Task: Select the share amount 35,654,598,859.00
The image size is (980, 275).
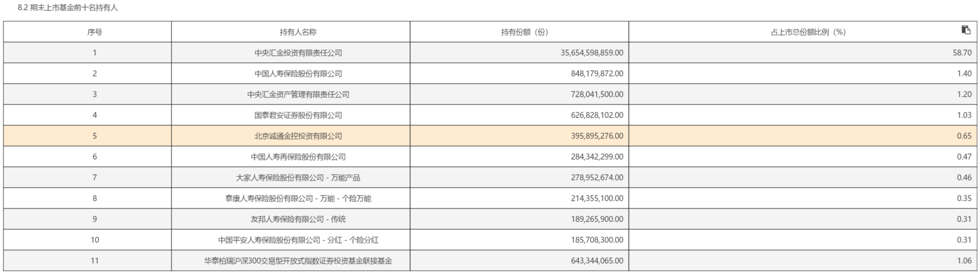Action: (x=592, y=53)
